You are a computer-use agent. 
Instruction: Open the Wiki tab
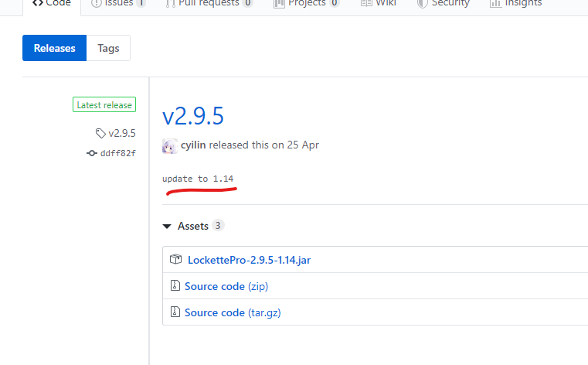[x=378, y=3]
